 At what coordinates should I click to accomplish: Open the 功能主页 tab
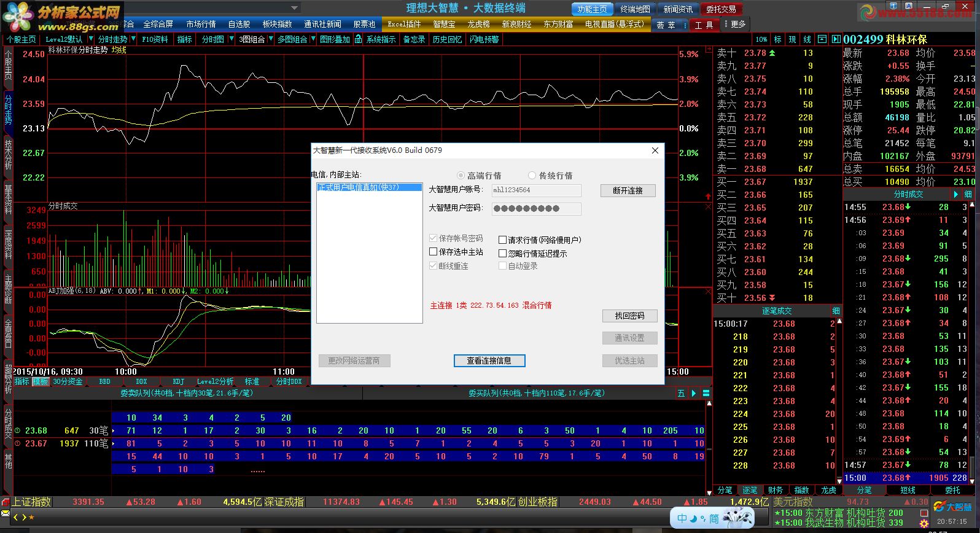[x=592, y=9]
